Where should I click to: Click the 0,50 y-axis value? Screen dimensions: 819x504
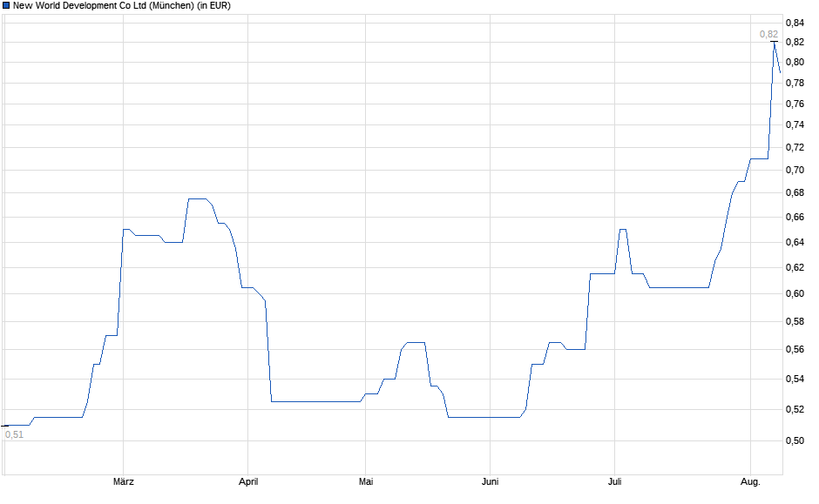[795, 440]
